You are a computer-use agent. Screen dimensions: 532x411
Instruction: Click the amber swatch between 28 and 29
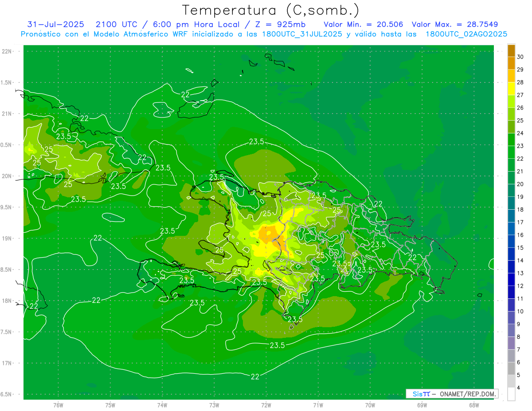(511, 76)
